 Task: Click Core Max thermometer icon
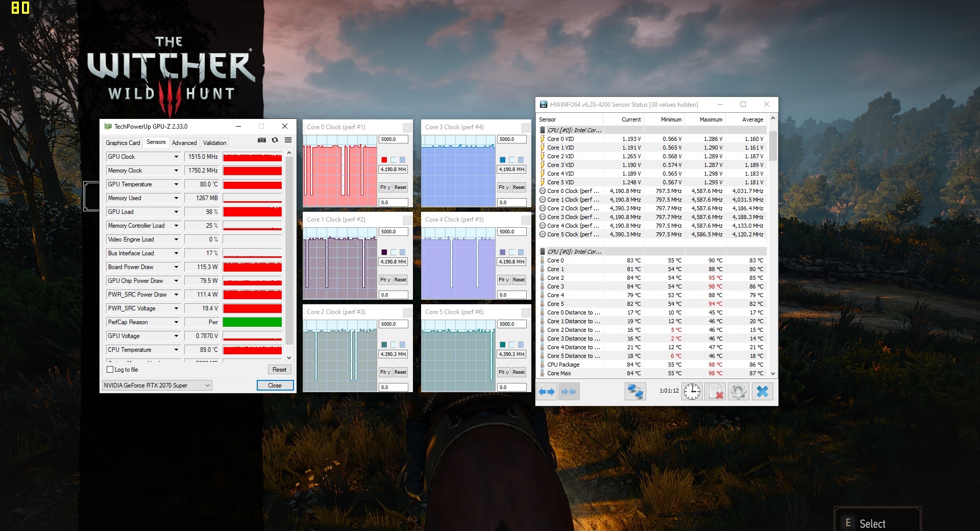click(x=543, y=373)
